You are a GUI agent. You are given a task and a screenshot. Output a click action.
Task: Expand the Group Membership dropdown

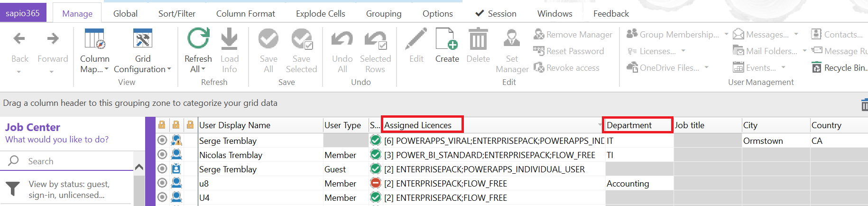(726, 34)
